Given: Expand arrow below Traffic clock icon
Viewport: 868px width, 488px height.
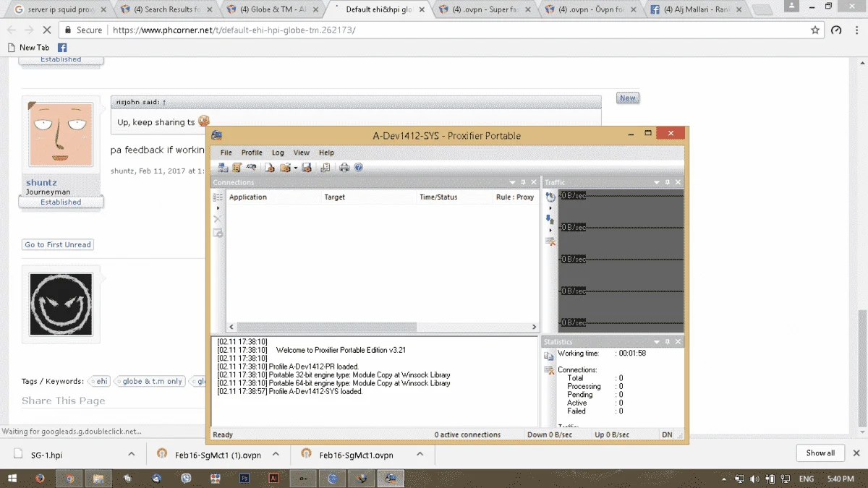Looking at the screenshot, I should click(x=550, y=208).
